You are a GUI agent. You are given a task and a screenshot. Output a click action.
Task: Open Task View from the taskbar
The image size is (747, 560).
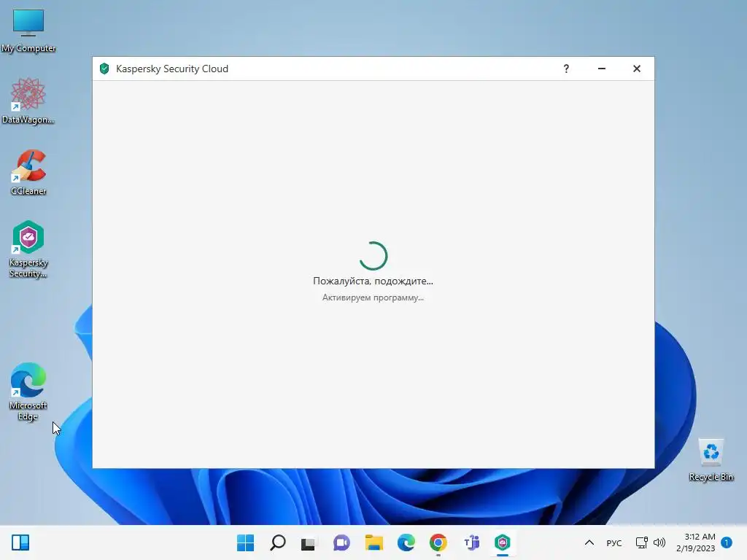click(x=309, y=542)
